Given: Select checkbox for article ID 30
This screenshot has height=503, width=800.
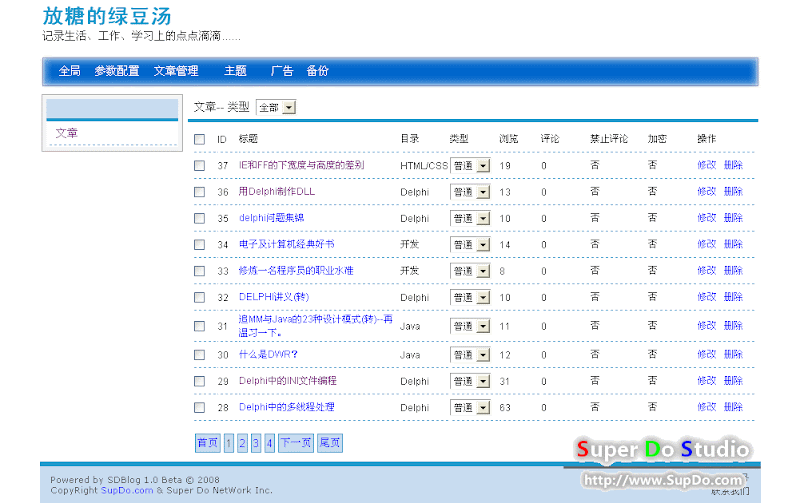Looking at the screenshot, I should [199, 355].
